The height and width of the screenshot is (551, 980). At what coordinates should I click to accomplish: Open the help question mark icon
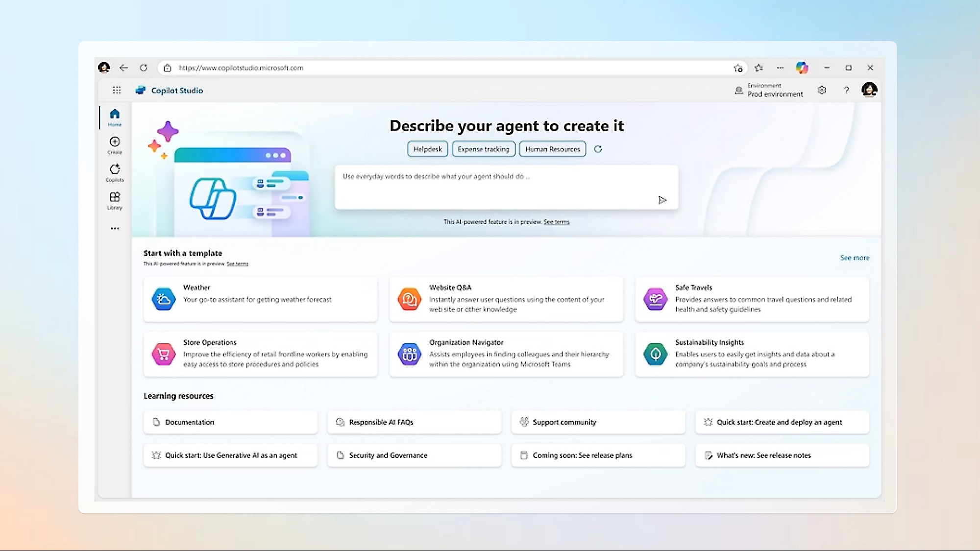coord(846,90)
